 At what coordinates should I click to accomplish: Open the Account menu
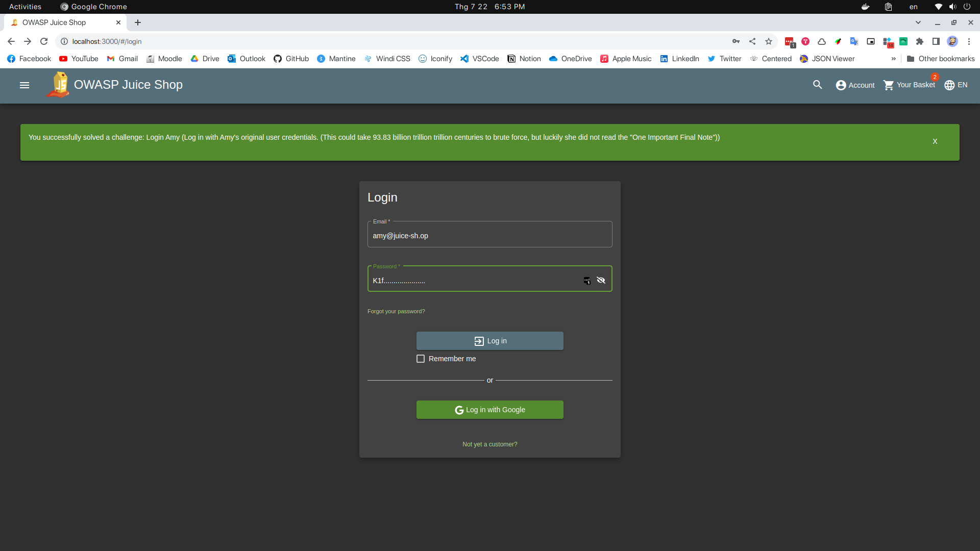pos(854,85)
